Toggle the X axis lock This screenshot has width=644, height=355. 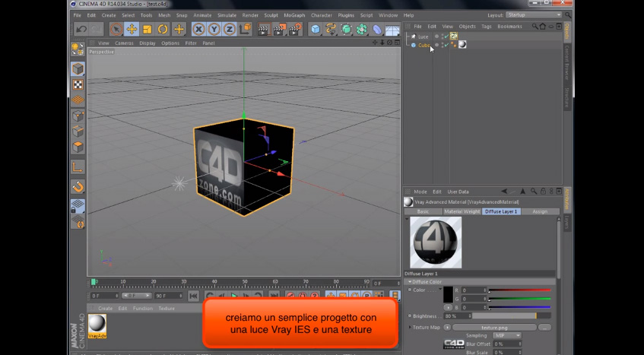point(198,29)
